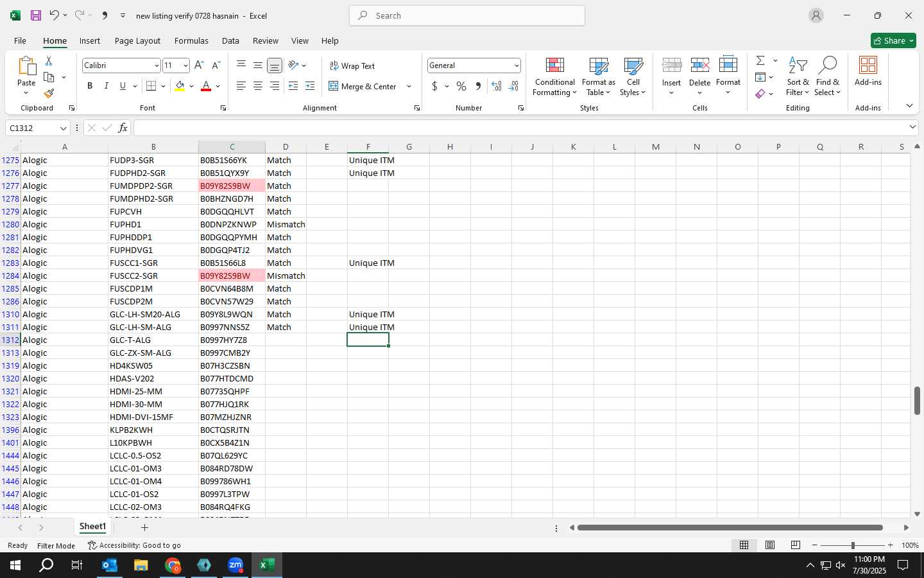Open the font name Calibri dropdown
The width and height of the screenshot is (924, 578).
click(156, 66)
